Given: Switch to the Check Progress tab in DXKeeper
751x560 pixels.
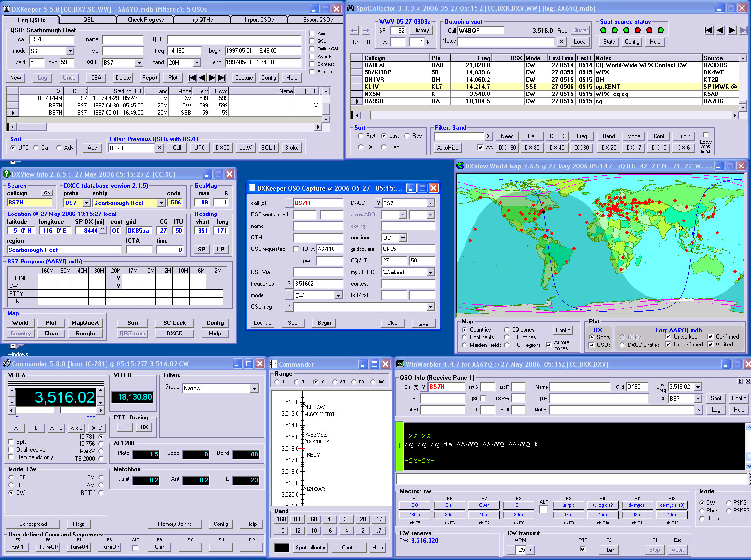Looking at the screenshot, I should [x=145, y=19].
